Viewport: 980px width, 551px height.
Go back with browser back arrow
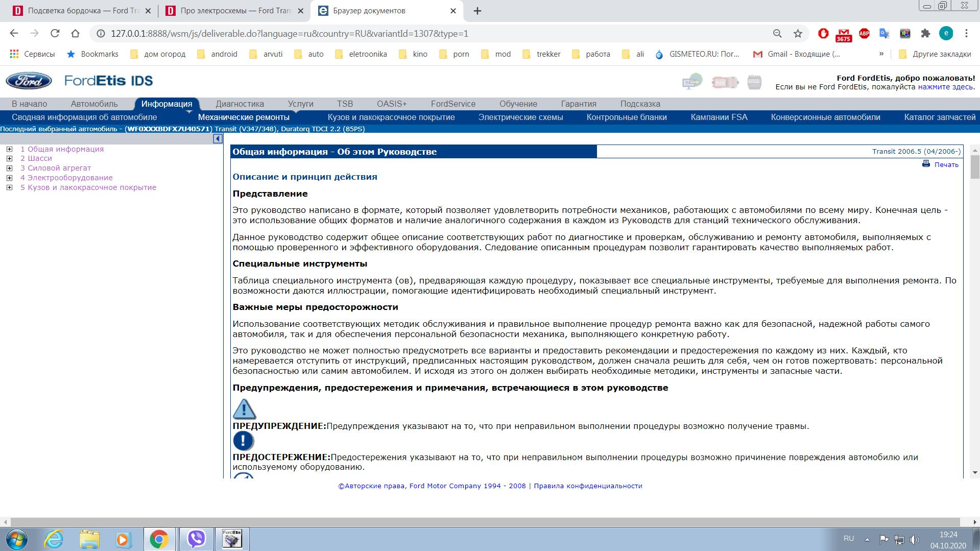14,34
